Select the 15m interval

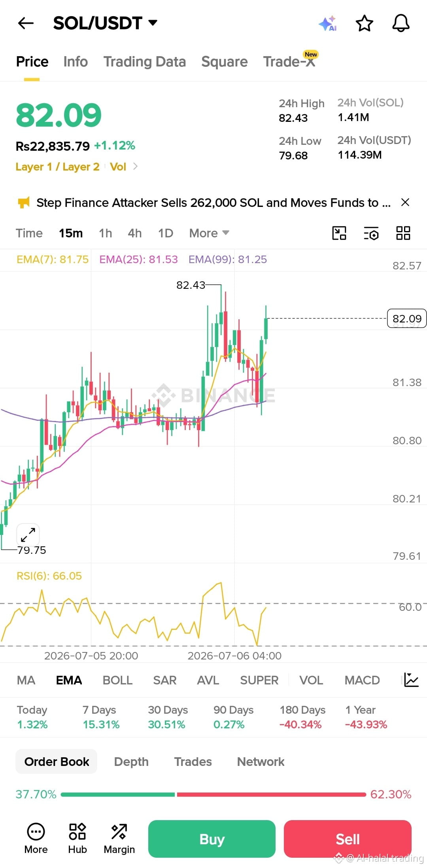coord(71,233)
